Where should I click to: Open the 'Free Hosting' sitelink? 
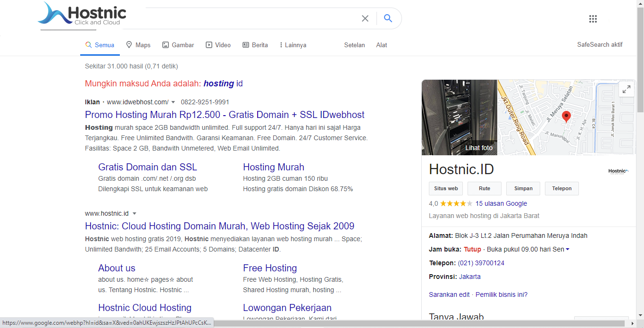click(270, 268)
